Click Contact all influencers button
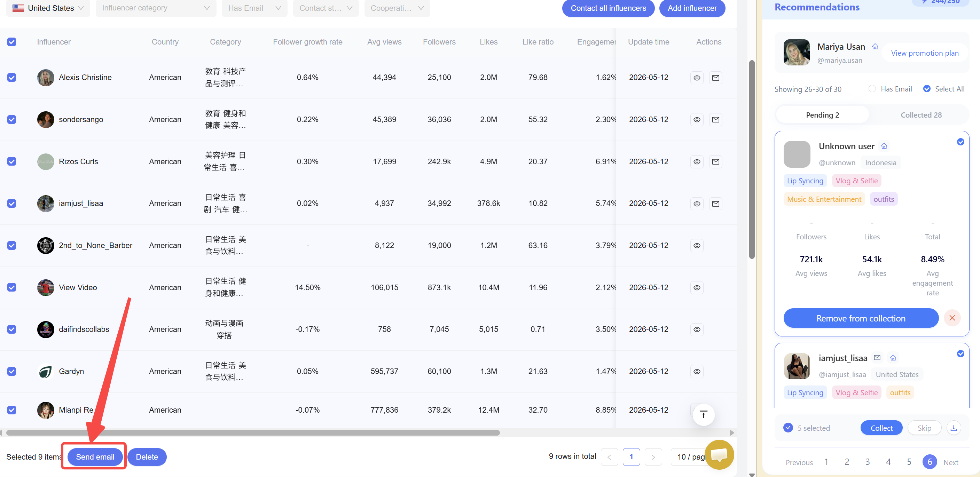980x477 pixels. click(x=608, y=8)
